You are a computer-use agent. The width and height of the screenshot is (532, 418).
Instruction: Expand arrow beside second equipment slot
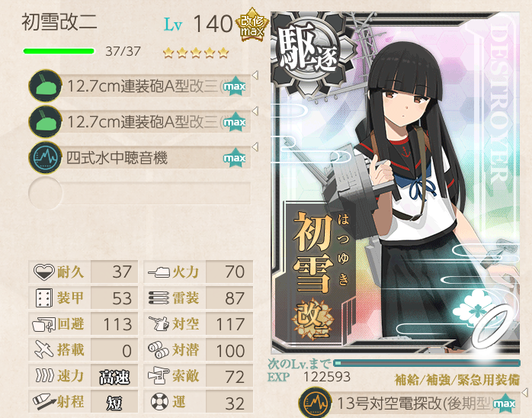tap(255, 111)
